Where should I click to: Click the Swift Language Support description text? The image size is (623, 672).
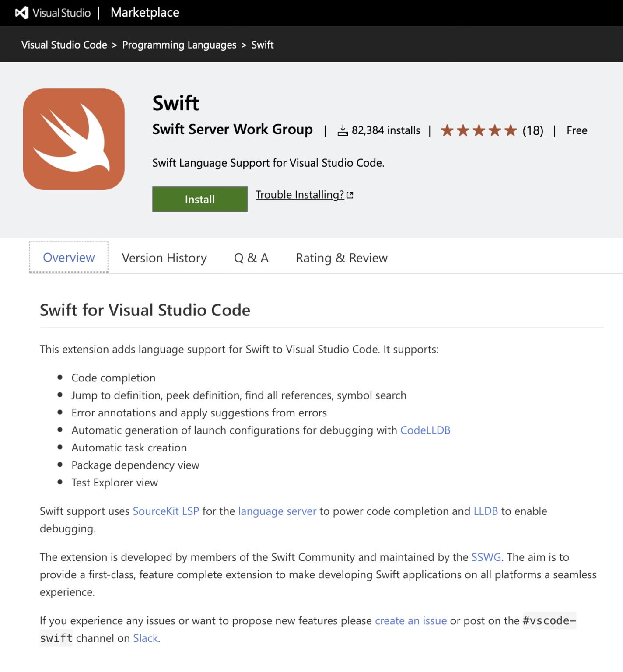point(268,163)
